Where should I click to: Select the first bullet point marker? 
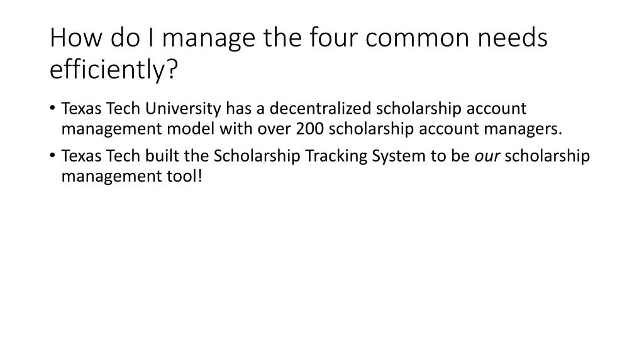[x=52, y=108]
